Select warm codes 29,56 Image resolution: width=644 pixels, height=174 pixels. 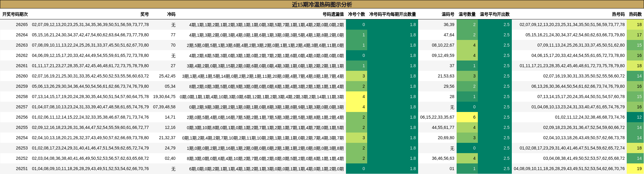click(x=449, y=86)
